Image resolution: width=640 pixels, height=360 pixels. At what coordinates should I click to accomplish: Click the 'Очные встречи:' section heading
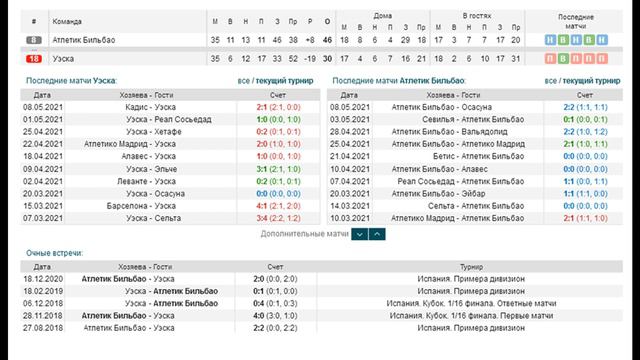pyautogui.click(x=54, y=253)
